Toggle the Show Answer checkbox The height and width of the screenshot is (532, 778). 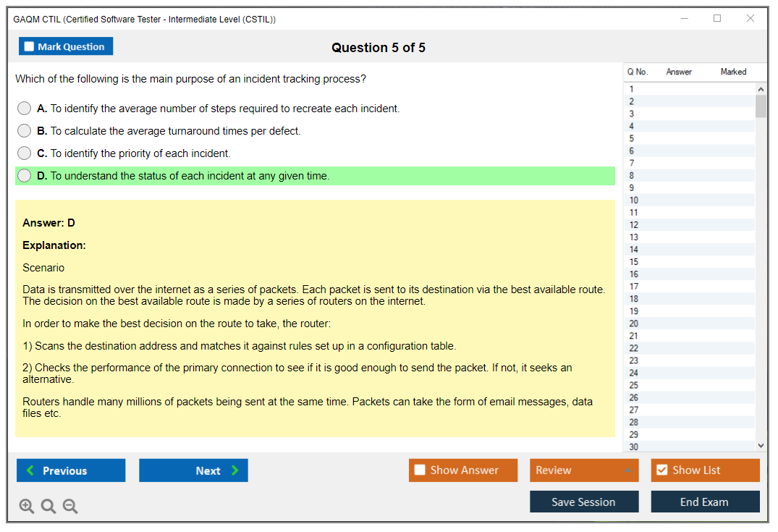click(x=420, y=470)
